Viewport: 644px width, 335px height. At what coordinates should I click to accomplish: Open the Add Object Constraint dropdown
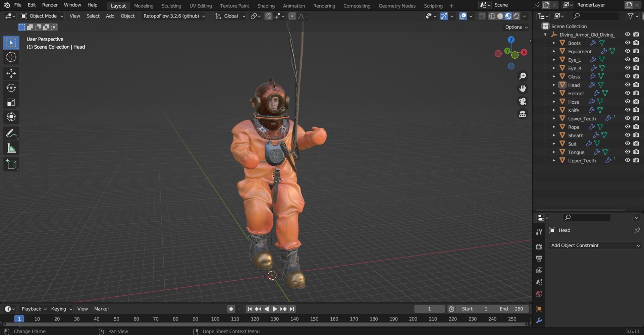coord(595,245)
